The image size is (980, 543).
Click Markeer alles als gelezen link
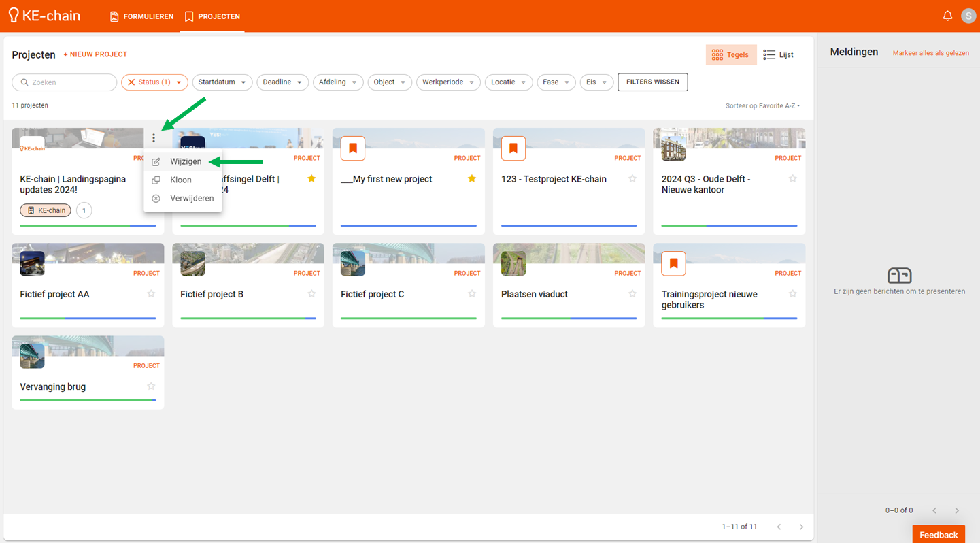(930, 53)
